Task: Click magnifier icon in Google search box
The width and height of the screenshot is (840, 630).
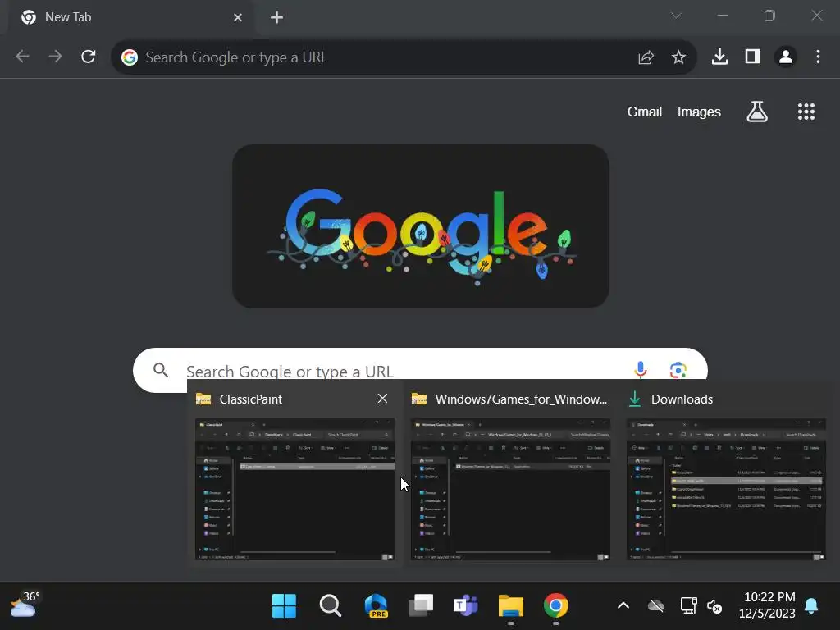Action: click(161, 370)
